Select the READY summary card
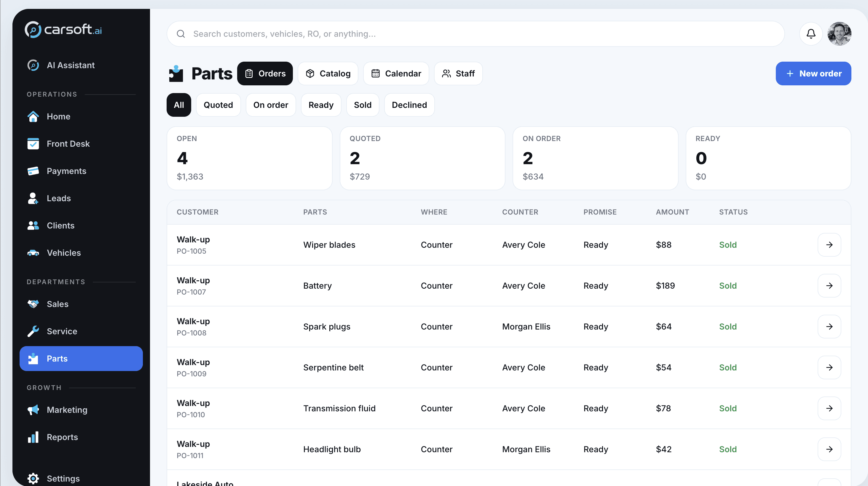This screenshot has width=868, height=486. 769,158
